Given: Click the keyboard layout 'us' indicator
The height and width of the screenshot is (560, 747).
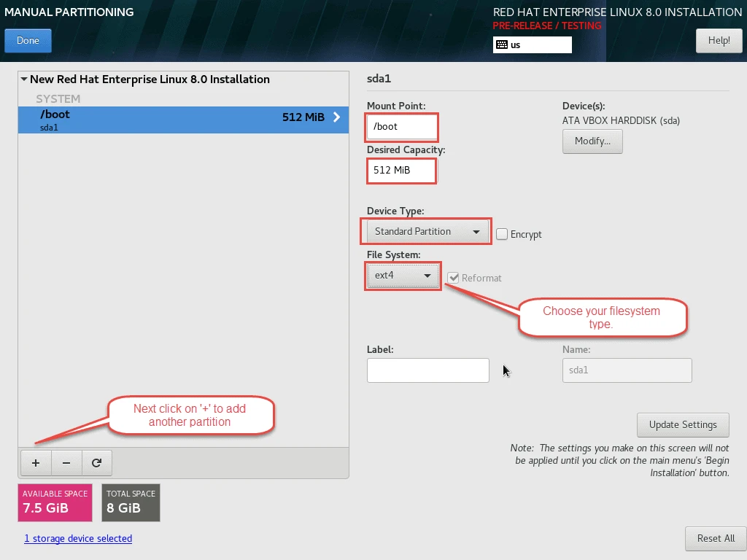Looking at the screenshot, I should click(532, 44).
